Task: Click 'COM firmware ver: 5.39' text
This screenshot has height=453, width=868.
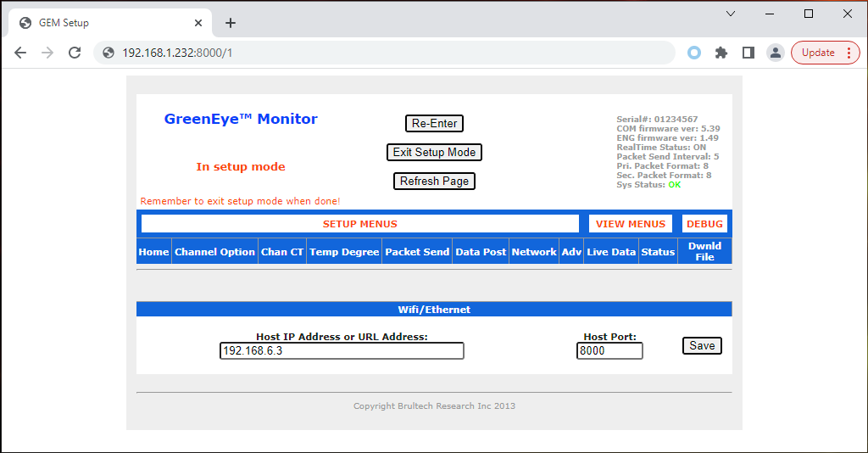Action: (x=668, y=128)
